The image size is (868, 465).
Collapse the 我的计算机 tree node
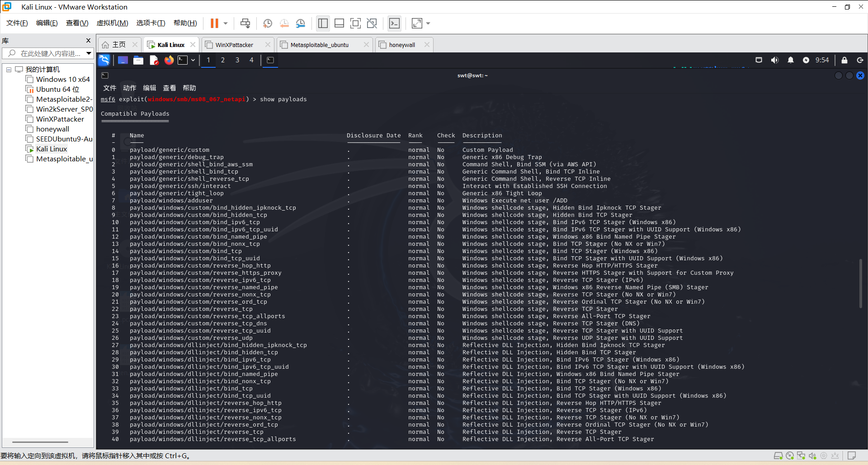(9, 70)
